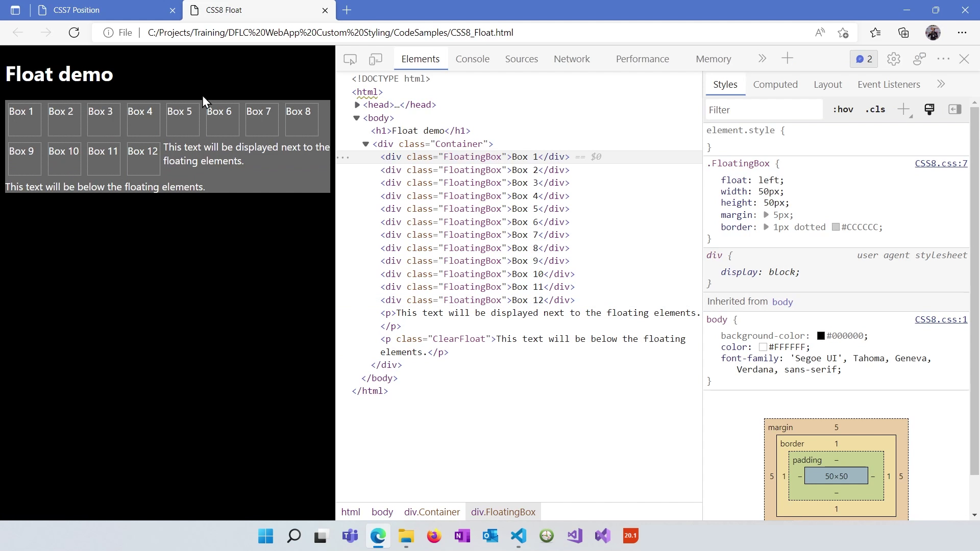Show more DevTools tabs chevron
This screenshot has height=551, width=980.
[x=762, y=59]
